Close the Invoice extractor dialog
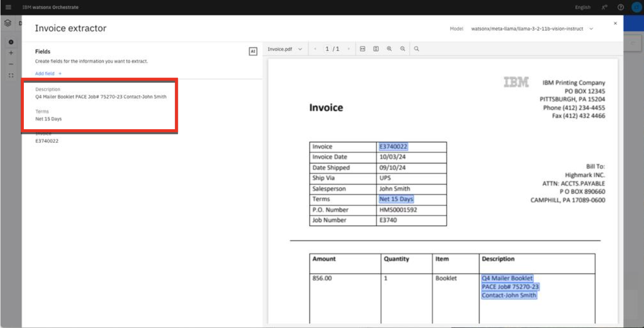This screenshot has width=644, height=328. coord(615,23)
